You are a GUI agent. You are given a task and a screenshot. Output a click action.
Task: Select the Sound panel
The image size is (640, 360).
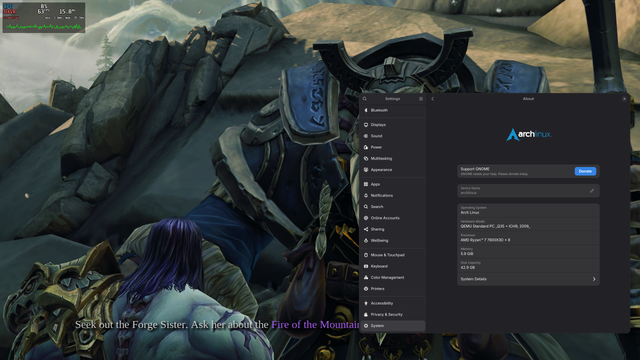(393, 136)
